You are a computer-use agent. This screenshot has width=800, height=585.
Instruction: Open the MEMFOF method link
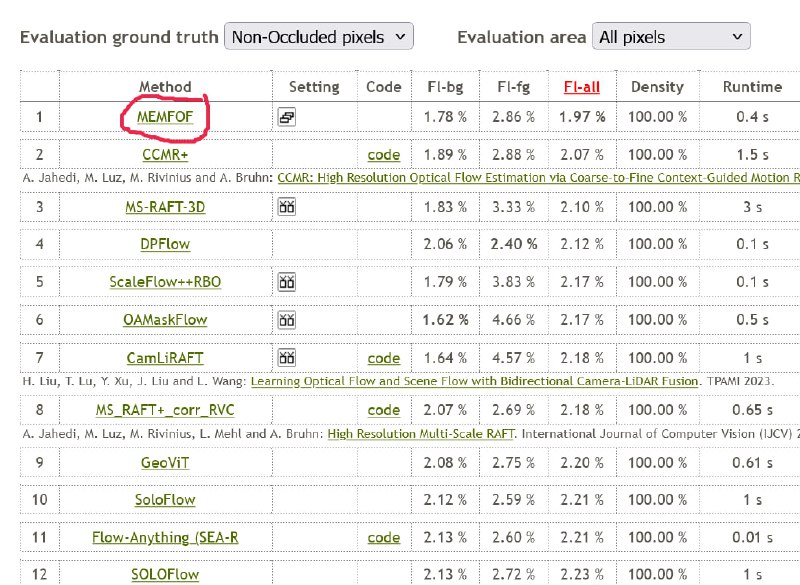tap(165, 117)
